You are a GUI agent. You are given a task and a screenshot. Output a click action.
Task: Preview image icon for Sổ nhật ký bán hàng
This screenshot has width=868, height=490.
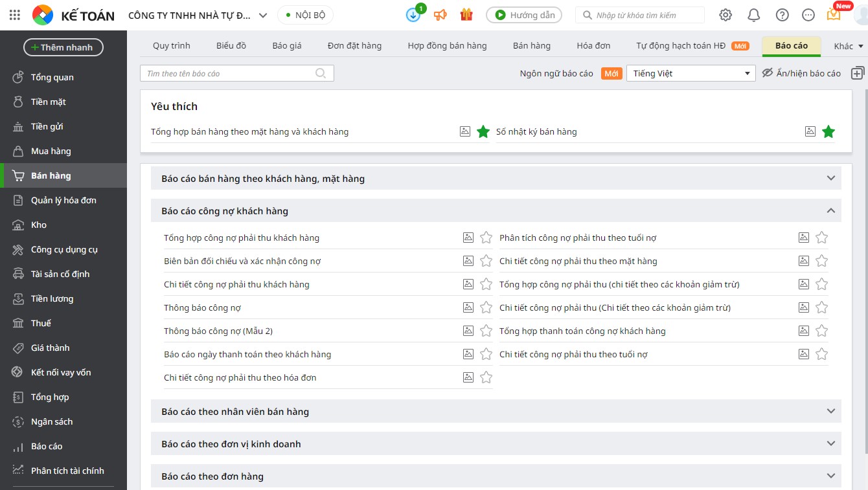tap(810, 131)
